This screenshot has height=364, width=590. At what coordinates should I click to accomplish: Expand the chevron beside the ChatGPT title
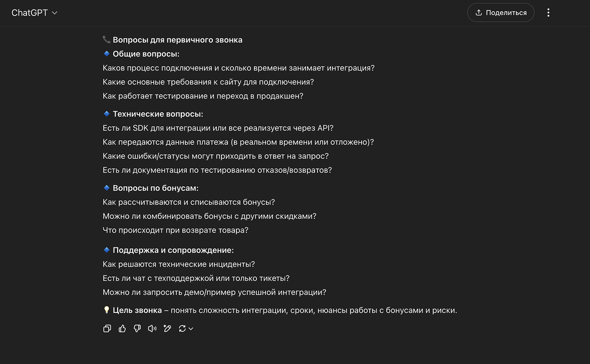(54, 13)
